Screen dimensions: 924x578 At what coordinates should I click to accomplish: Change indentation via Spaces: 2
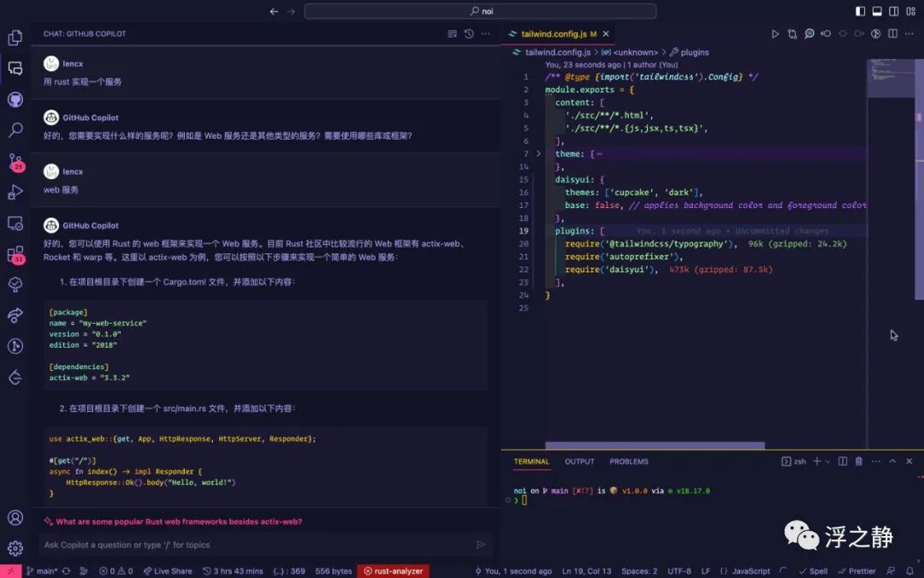click(x=639, y=571)
